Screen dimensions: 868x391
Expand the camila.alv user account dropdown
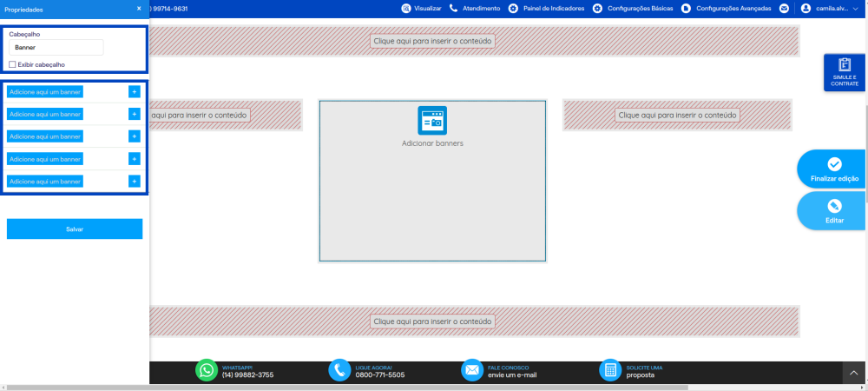coord(830,9)
